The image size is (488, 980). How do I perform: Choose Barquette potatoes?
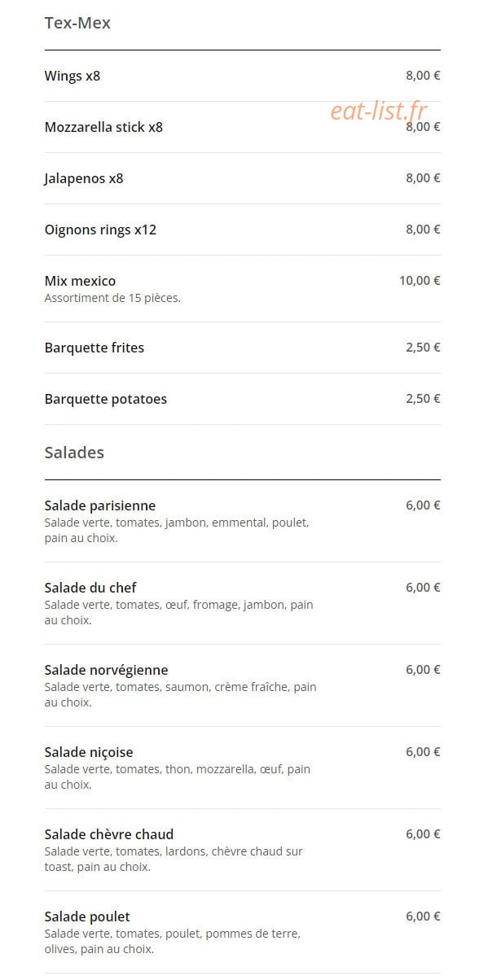pyautogui.click(x=242, y=399)
